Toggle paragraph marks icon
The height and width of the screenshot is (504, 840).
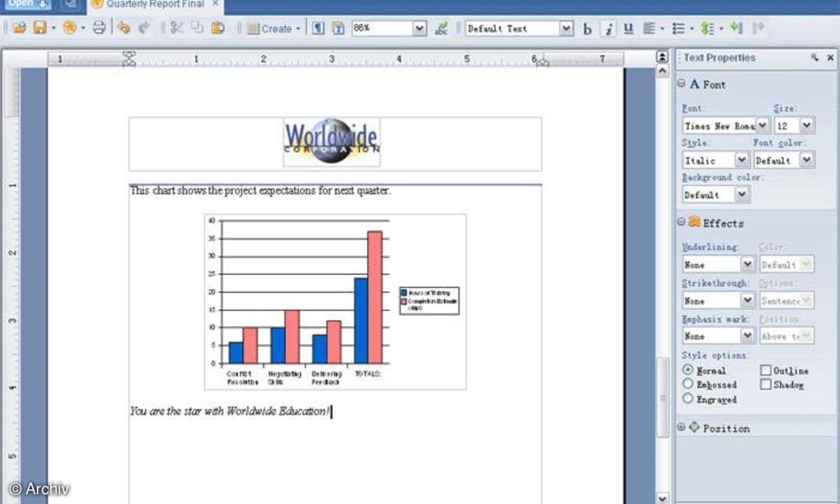point(318,28)
